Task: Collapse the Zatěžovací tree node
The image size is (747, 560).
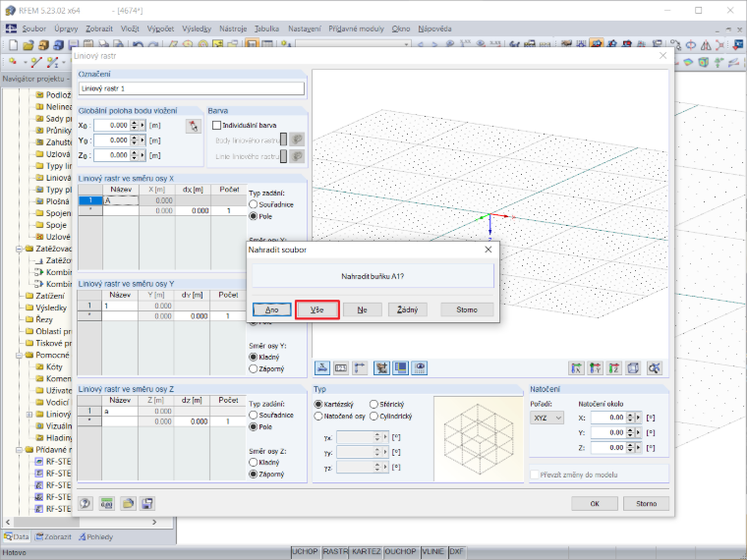Action: pyautogui.click(x=19, y=249)
